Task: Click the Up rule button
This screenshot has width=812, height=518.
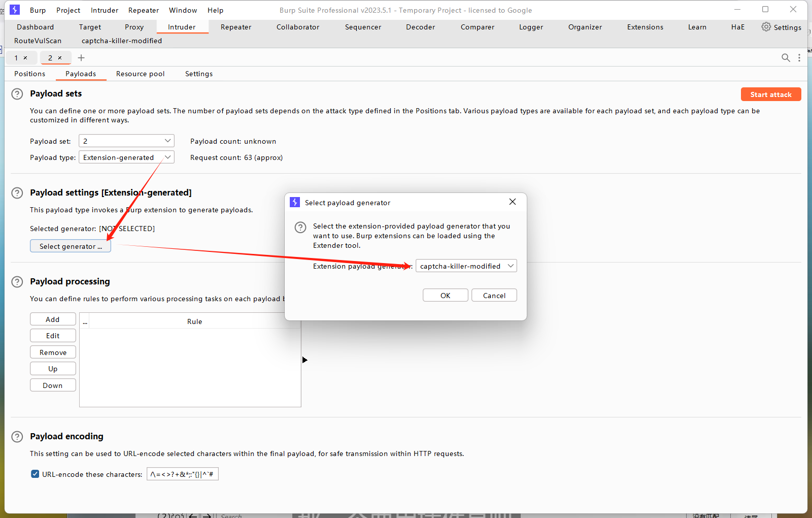Action: click(53, 368)
